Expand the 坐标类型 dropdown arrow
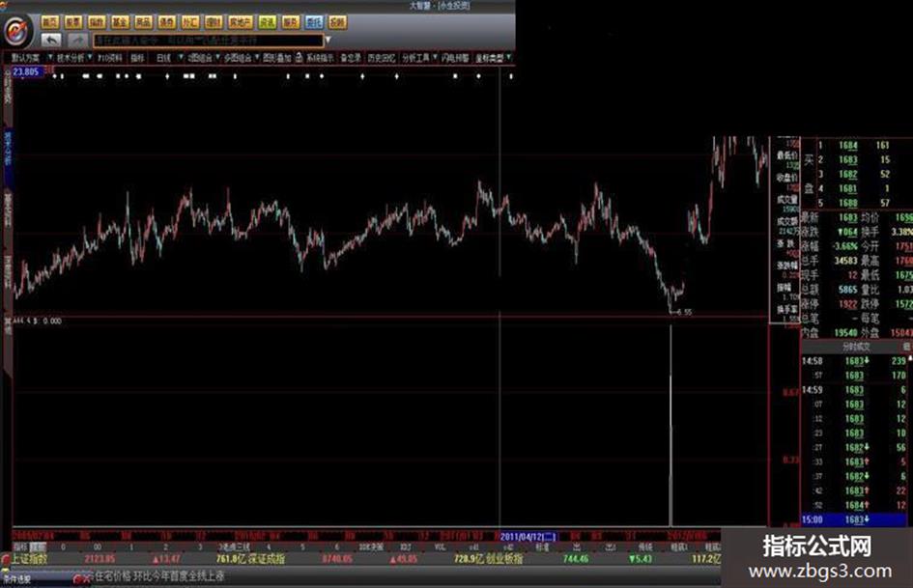 click(509, 57)
